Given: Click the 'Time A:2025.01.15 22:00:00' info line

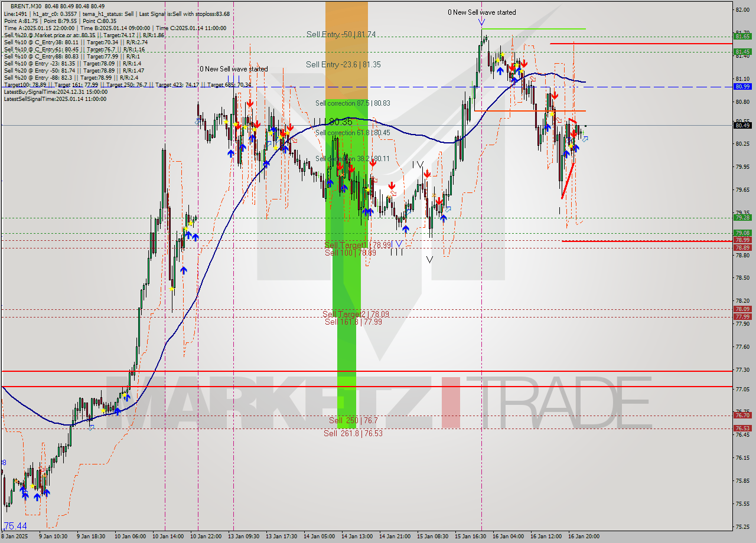Looking at the screenshot, I should pos(115,28).
